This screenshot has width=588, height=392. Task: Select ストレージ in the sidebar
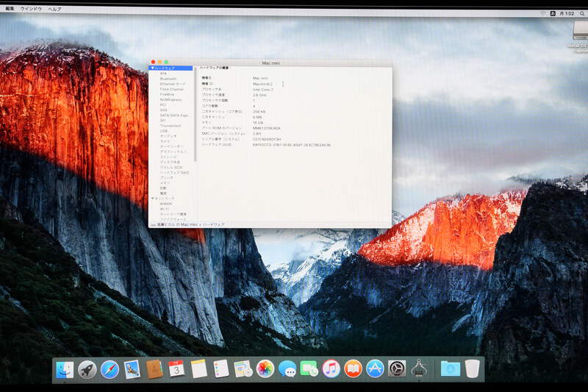pos(168,157)
